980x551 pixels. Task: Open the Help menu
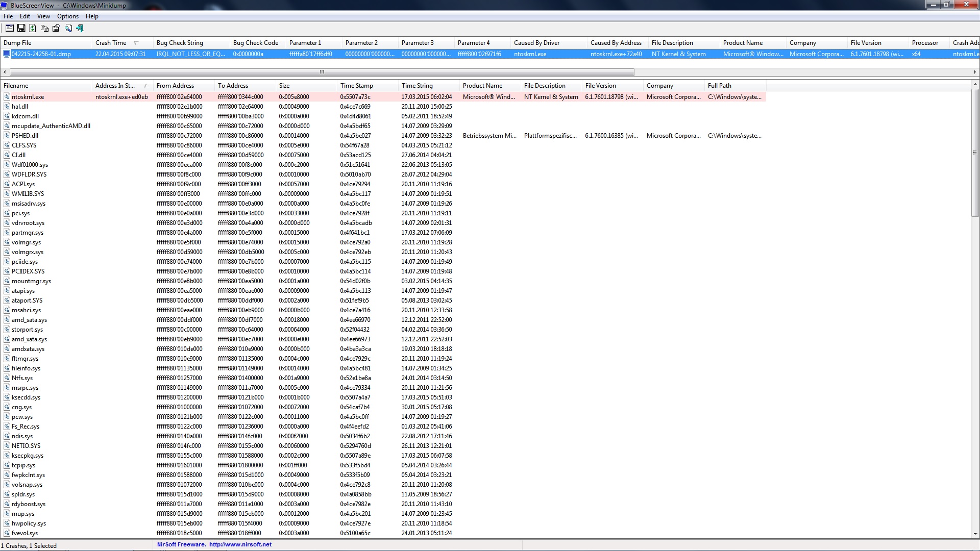pyautogui.click(x=92, y=16)
